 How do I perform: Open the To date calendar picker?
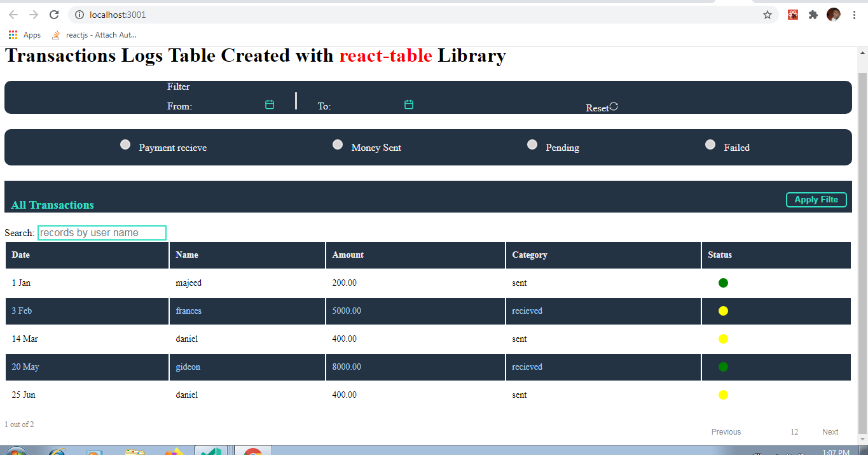tap(409, 105)
